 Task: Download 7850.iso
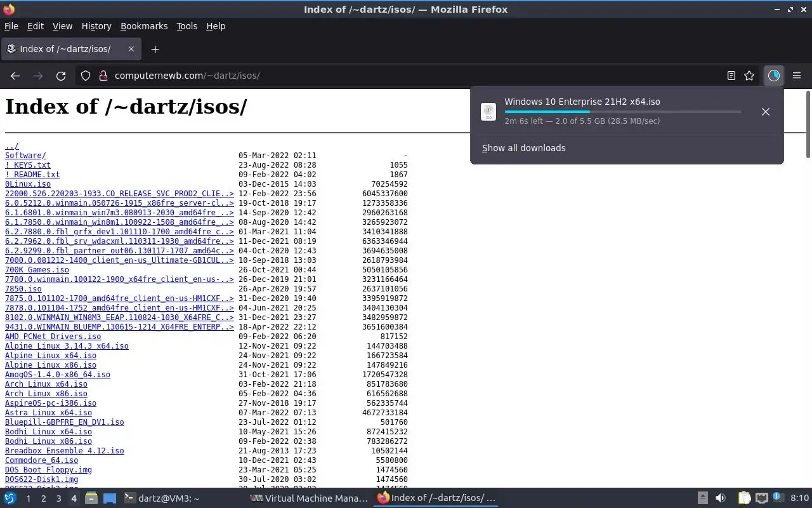click(x=23, y=289)
